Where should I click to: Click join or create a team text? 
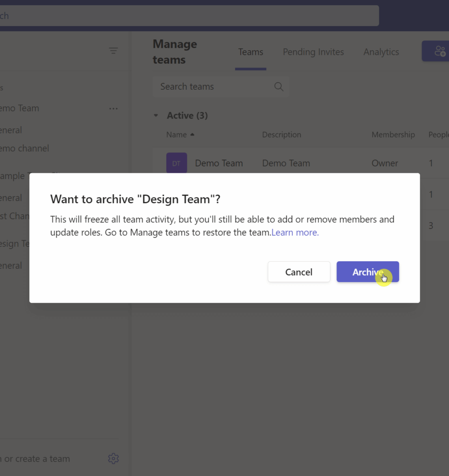click(35, 458)
